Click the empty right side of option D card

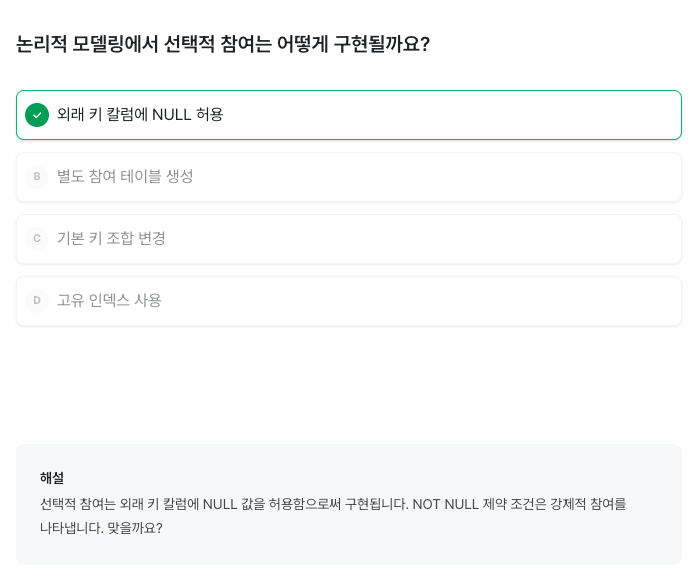(500, 301)
